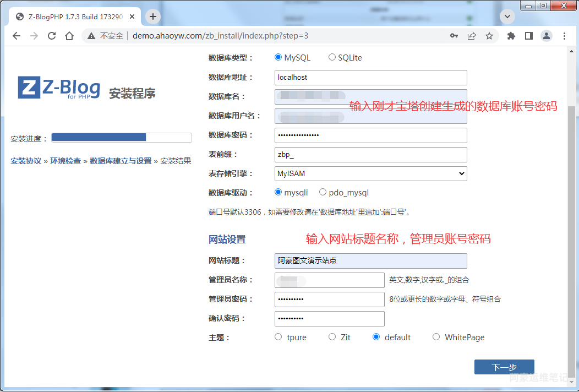579x392 pixels.
Task: Open the MyISAM storage engine dropdown
Action: coord(371,173)
